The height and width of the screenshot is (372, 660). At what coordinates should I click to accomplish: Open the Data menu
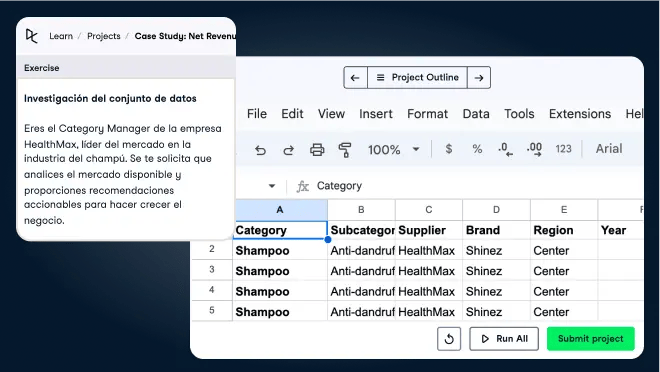pos(476,114)
